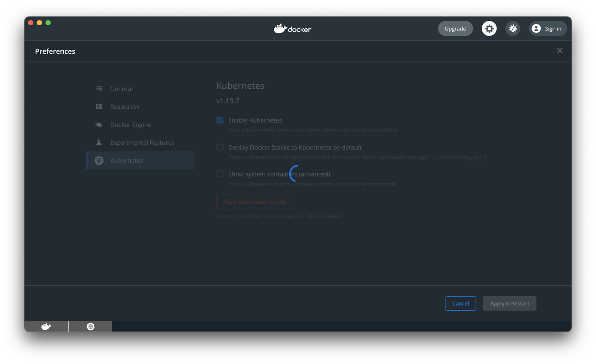Click the Kubernetes heading text

pyautogui.click(x=240, y=85)
